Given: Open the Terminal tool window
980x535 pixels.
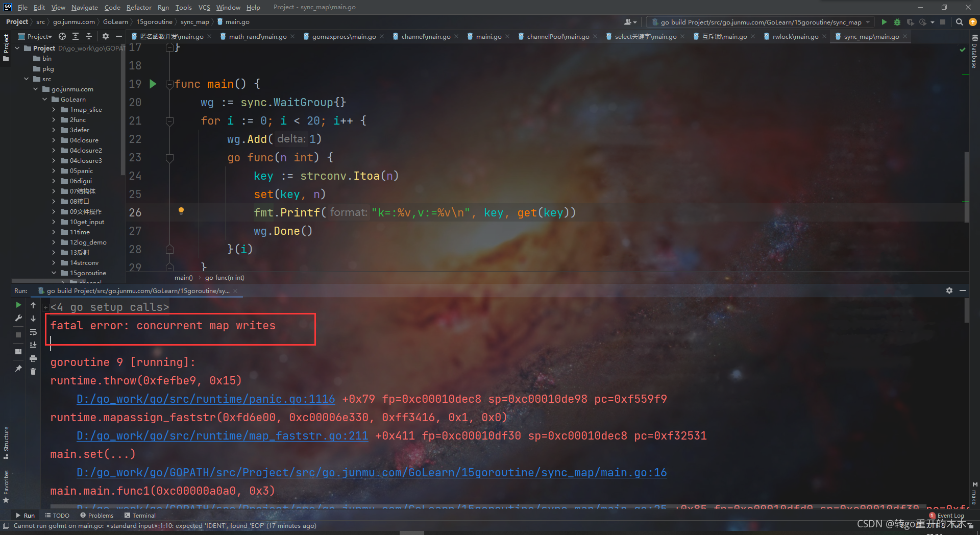Looking at the screenshot, I should point(140,516).
